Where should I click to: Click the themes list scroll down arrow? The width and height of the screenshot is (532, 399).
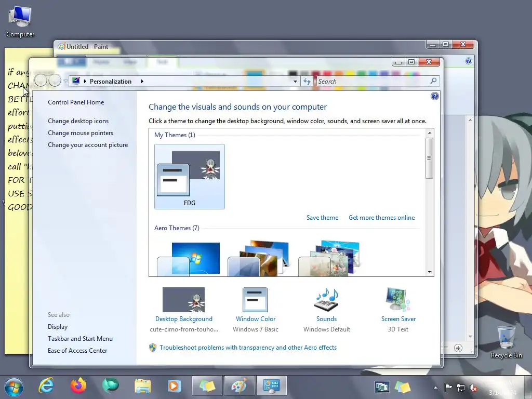[430, 272]
